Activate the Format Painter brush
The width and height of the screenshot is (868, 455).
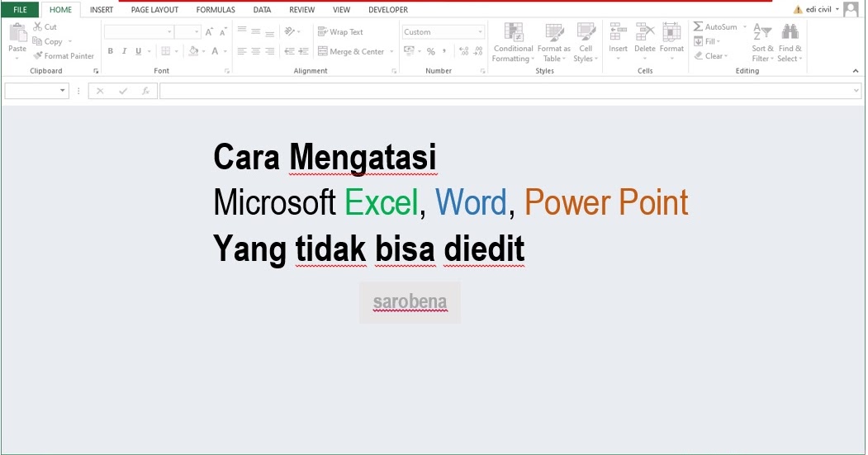[64, 56]
